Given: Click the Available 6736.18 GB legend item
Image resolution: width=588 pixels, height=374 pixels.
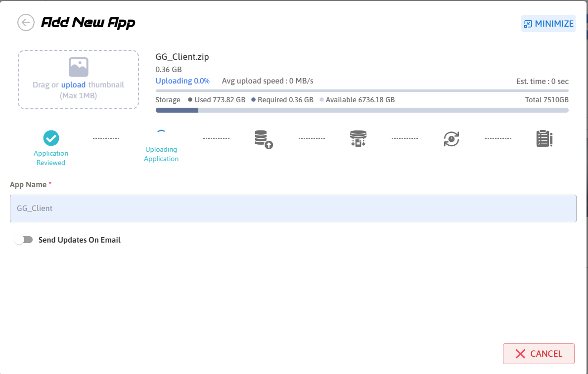Looking at the screenshot, I should [358, 100].
